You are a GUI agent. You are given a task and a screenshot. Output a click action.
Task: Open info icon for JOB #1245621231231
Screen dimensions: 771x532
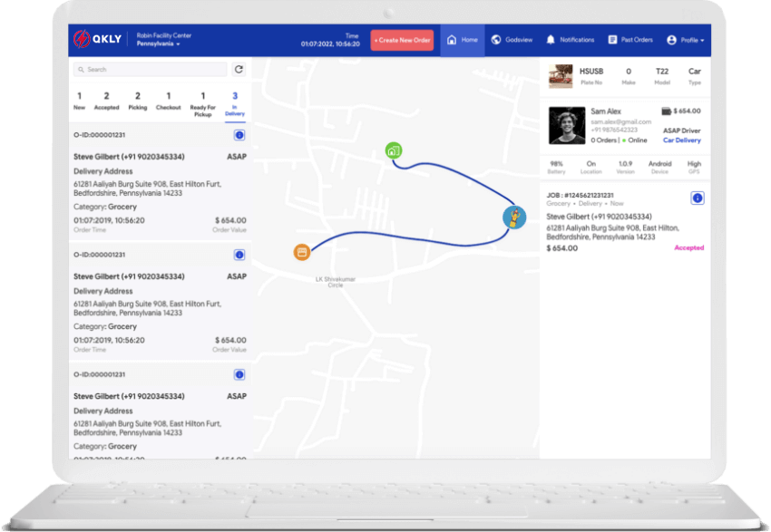(698, 198)
